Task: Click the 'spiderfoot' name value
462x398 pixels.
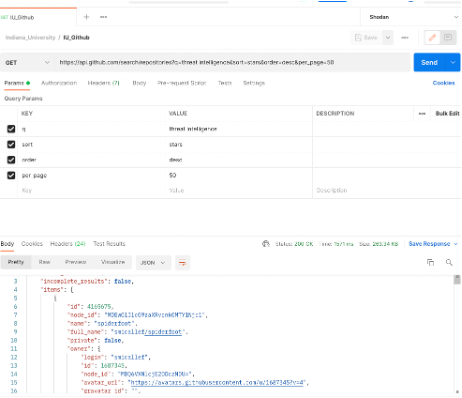Action: (114, 323)
